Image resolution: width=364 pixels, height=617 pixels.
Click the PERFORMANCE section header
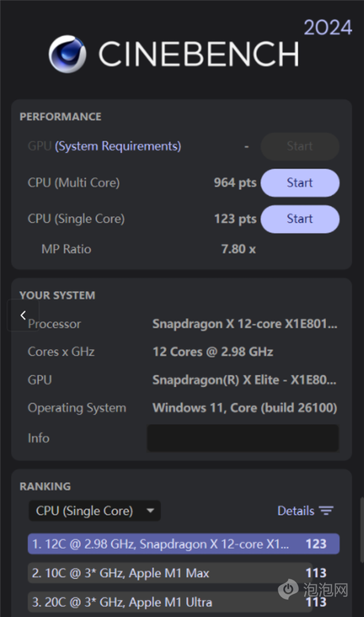pyautogui.click(x=61, y=116)
